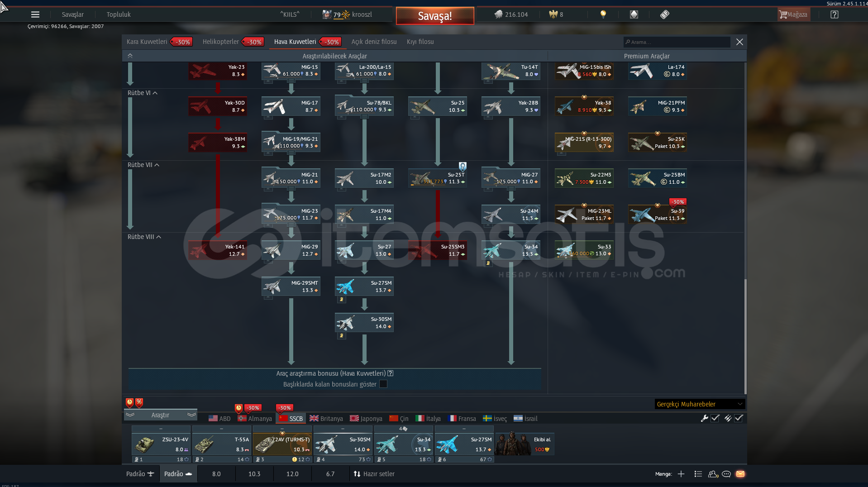The image size is (868, 487).
Task: Select the Britanya nation tab
Action: (x=326, y=419)
